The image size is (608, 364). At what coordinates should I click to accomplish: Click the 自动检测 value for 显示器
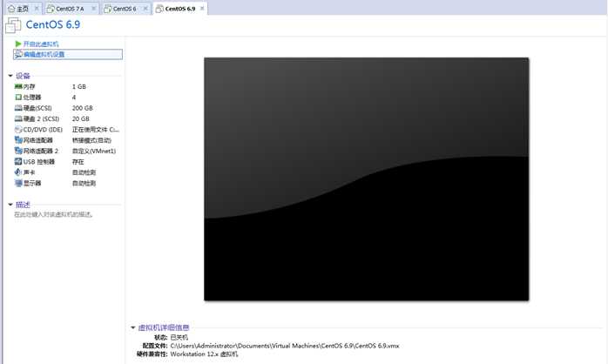point(84,183)
